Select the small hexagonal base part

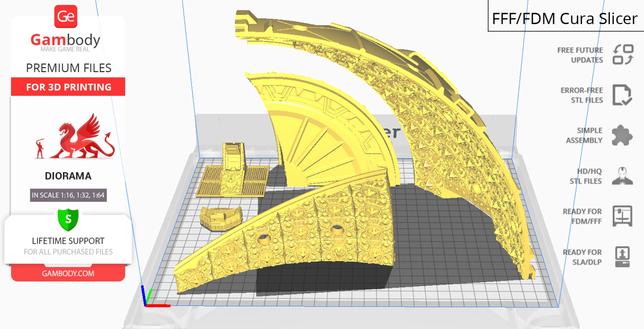(x=221, y=217)
